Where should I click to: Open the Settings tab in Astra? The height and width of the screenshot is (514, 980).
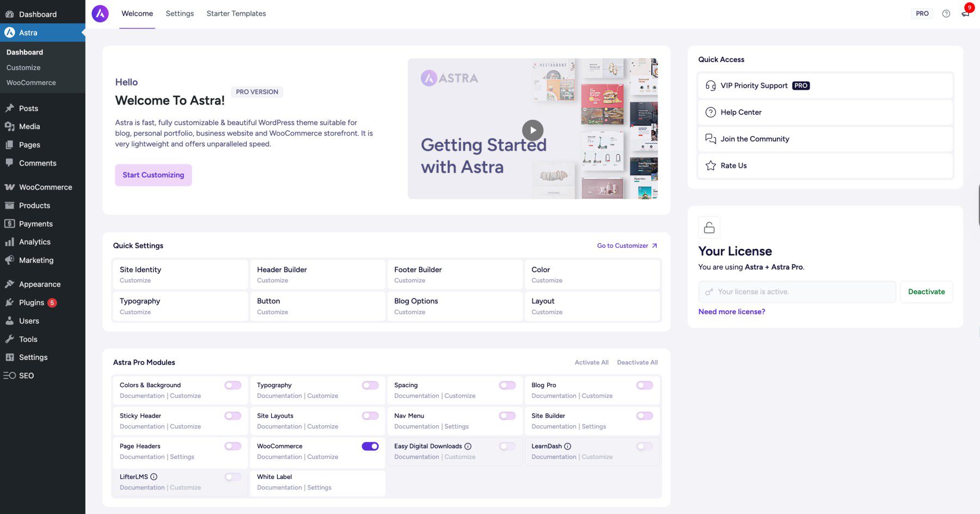(179, 13)
